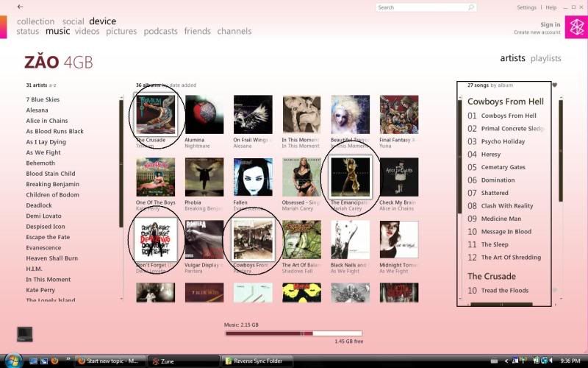This screenshot has width=588, height=368.
Task: Select Cowboys From Hell album cover
Action: 253,240
